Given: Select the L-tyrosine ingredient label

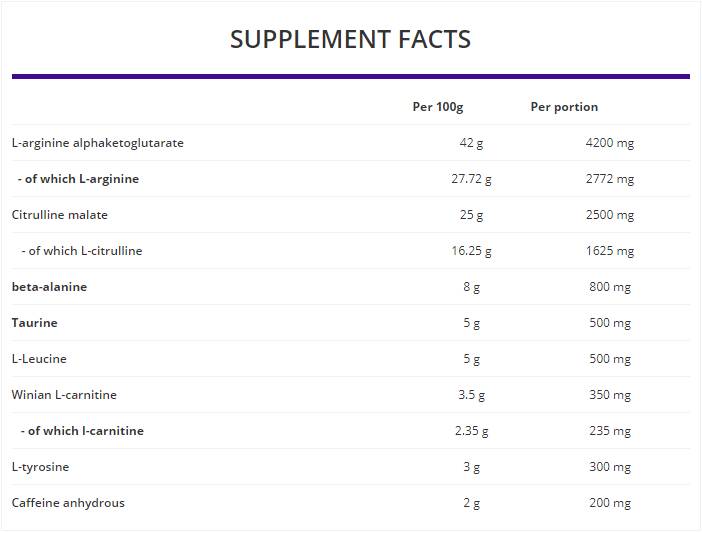Looking at the screenshot, I should pyautogui.click(x=40, y=467).
